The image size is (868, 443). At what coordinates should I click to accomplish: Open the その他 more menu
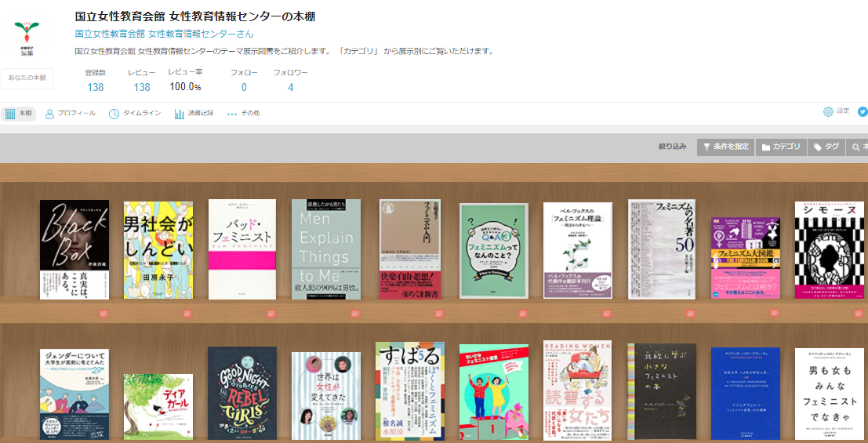click(x=244, y=114)
